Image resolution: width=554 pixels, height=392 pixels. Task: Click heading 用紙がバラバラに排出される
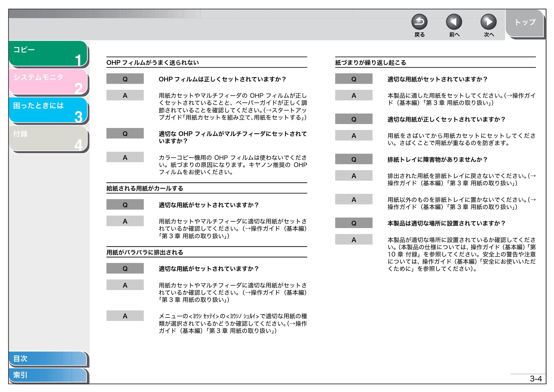[145, 252]
